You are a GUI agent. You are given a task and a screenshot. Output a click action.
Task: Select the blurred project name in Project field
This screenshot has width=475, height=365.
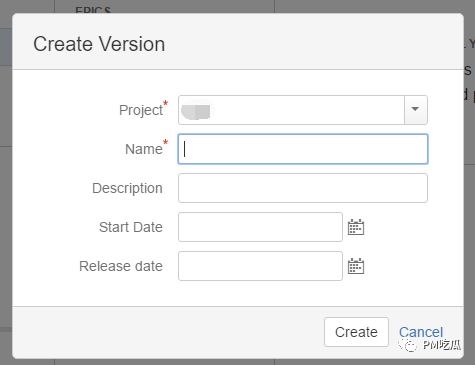(196, 111)
